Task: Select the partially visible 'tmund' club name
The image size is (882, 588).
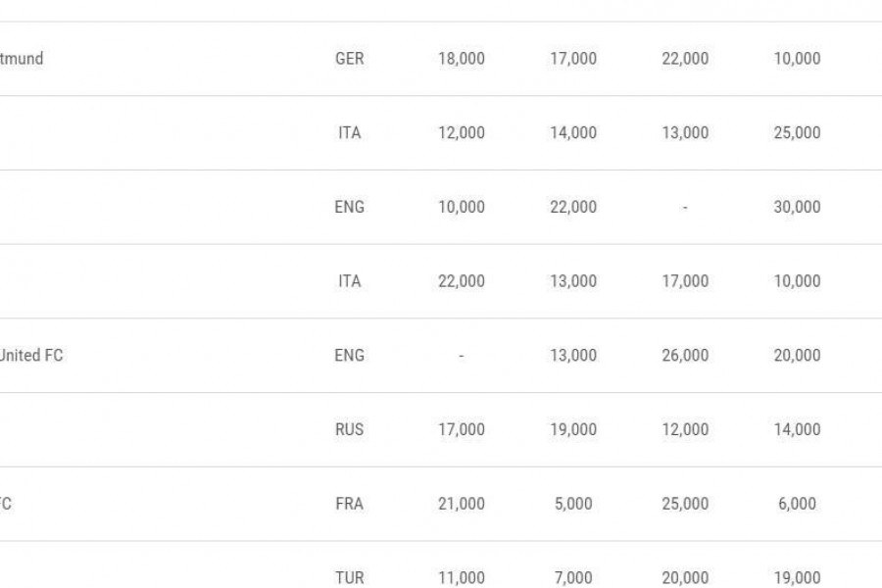Action: [x=22, y=59]
